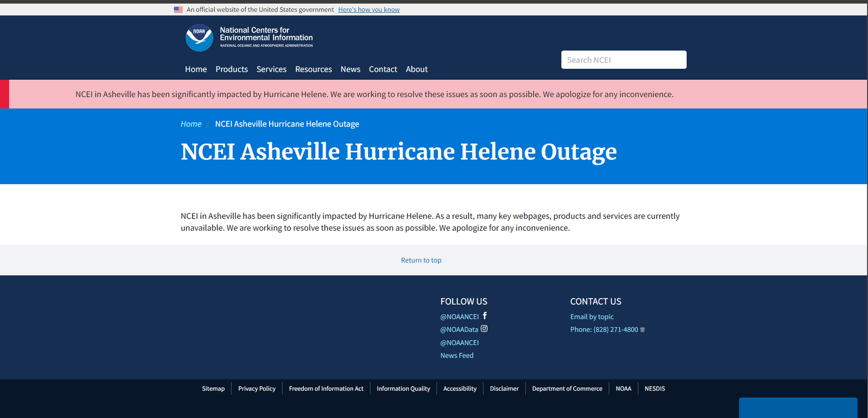Viewport: 868px width, 418px height.
Task: Click the phone icon after the phone number
Action: click(x=643, y=330)
